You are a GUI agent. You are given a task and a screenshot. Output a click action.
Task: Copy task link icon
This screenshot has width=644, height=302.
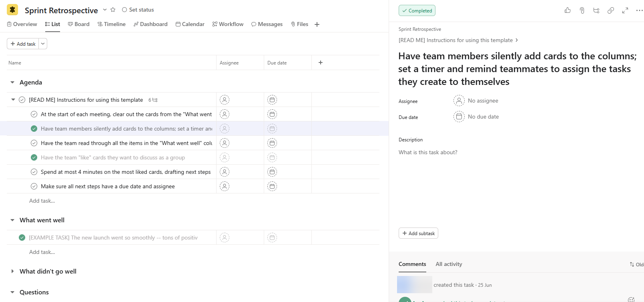[x=611, y=10]
